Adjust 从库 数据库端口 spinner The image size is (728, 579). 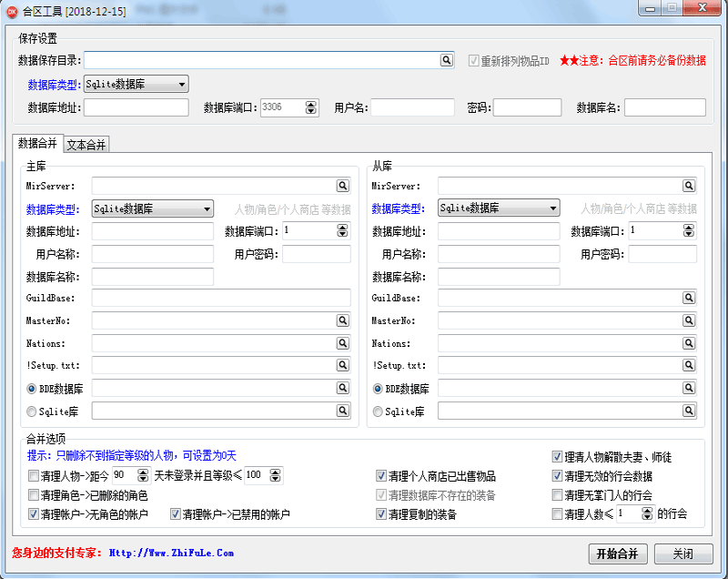[689, 230]
